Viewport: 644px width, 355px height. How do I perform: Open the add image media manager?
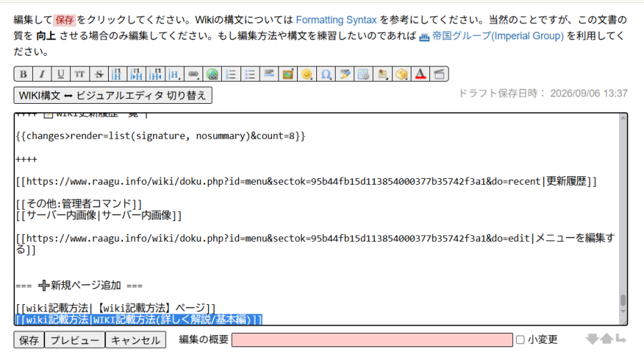click(288, 74)
